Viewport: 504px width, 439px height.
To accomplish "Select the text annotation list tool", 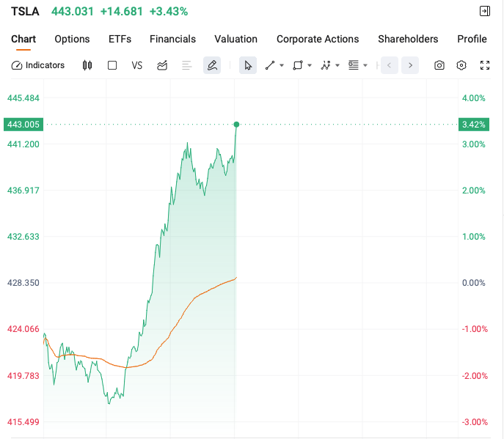I will pos(354,65).
